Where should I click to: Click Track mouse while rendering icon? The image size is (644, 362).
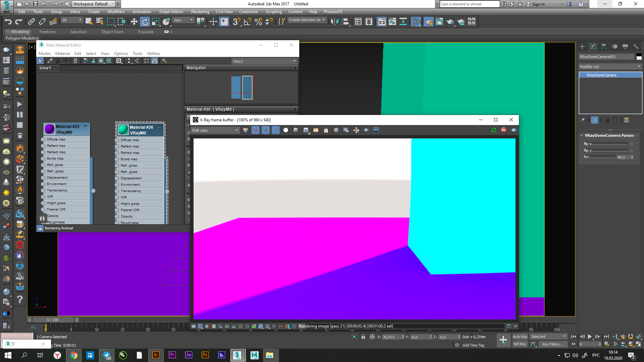[x=356, y=130]
